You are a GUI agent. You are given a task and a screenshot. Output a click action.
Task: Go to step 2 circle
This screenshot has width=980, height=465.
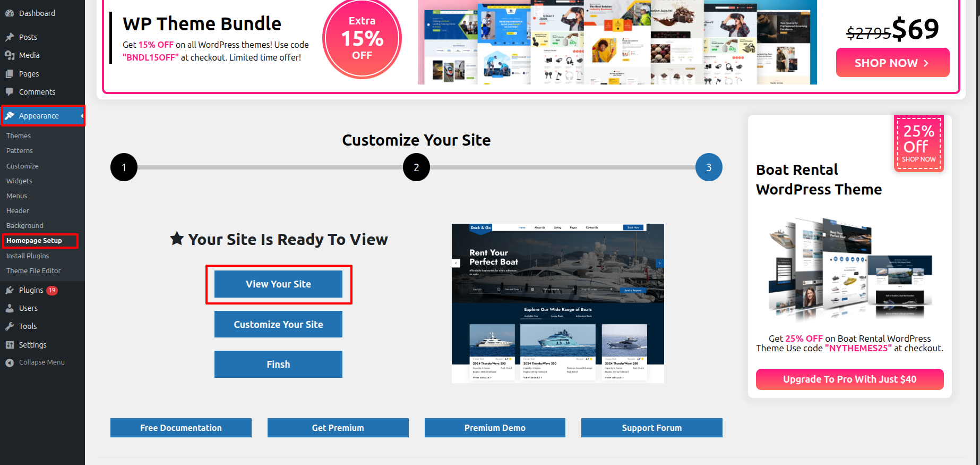(x=416, y=167)
